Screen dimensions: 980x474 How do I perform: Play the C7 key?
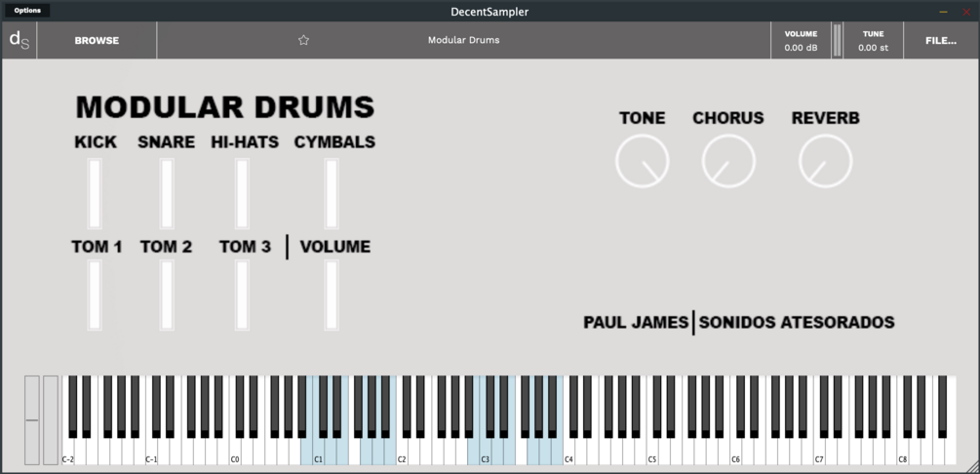[819, 453]
